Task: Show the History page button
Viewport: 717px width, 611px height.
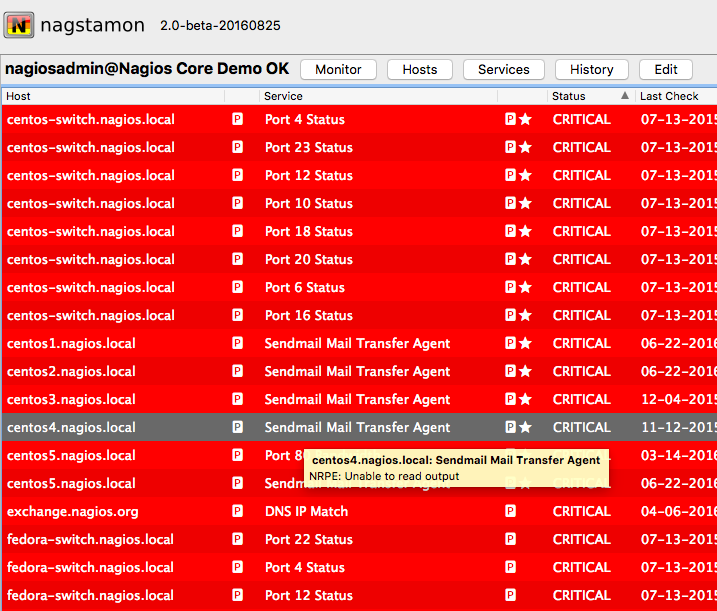Action: 591,69
